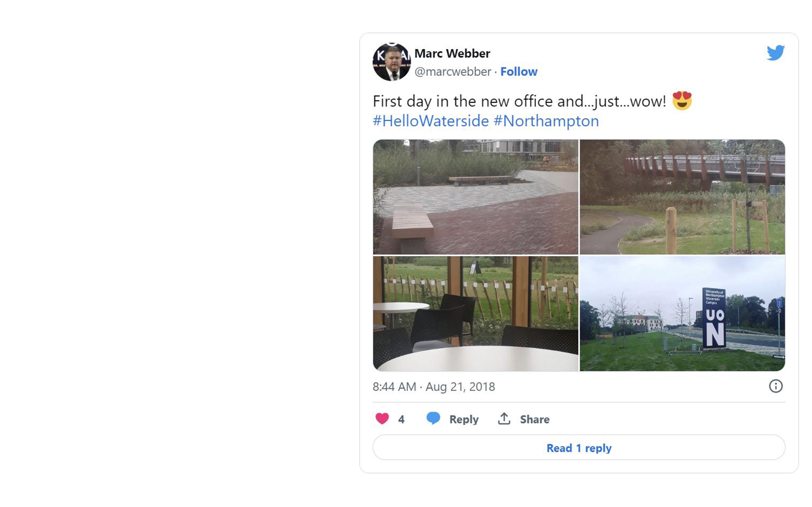812x507 pixels.
Task: Open the paved plaza bench photo
Action: pos(475,197)
